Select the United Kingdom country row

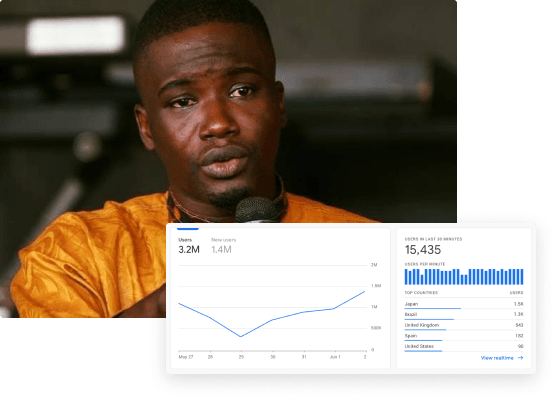click(464, 325)
